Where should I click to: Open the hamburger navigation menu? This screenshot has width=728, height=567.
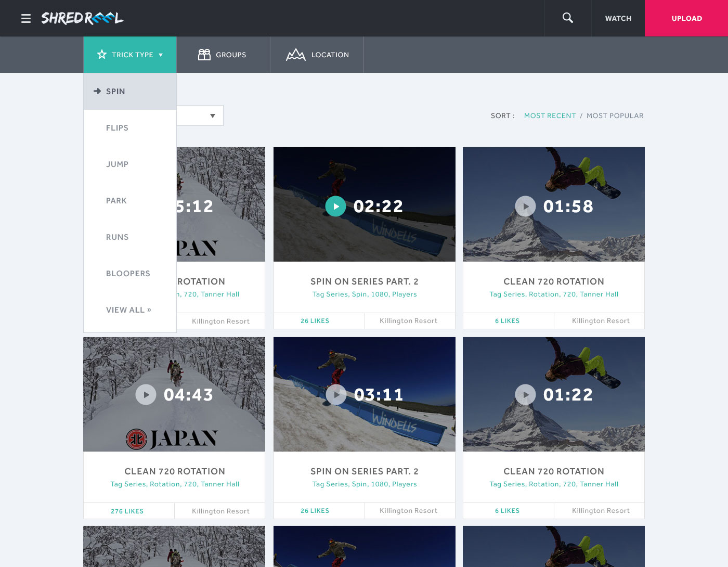[x=26, y=19]
